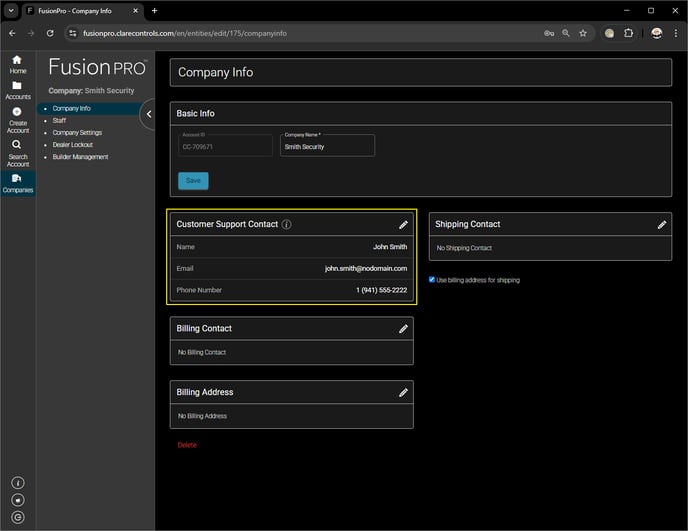Viewport: 688px width, 531px height.
Task: Open Builder Management menu item
Action: tap(80, 157)
